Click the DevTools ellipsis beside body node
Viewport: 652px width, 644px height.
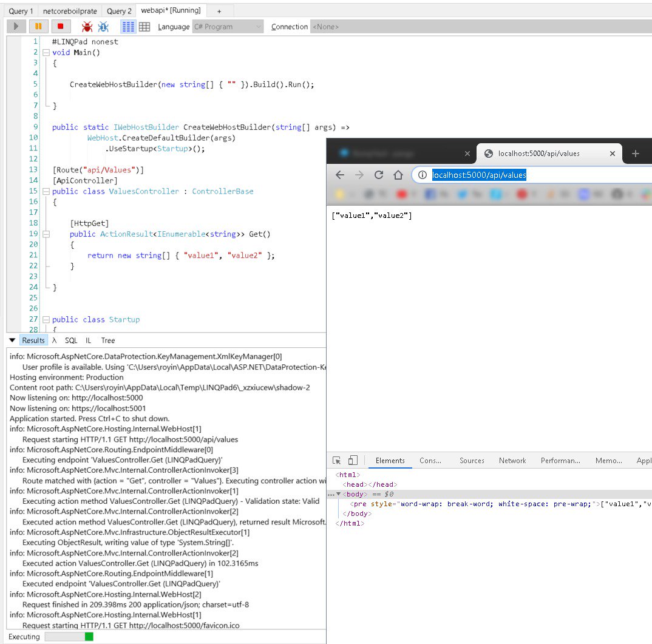click(x=331, y=495)
